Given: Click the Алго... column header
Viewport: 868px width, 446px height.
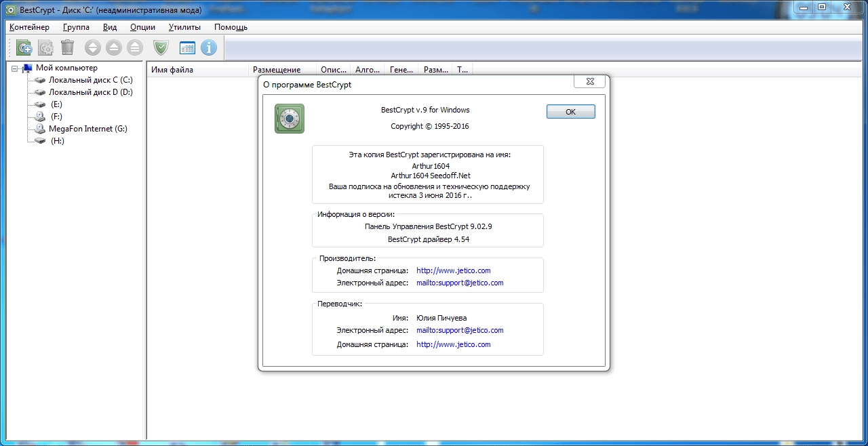Looking at the screenshot, I should (x=368, y=69).
